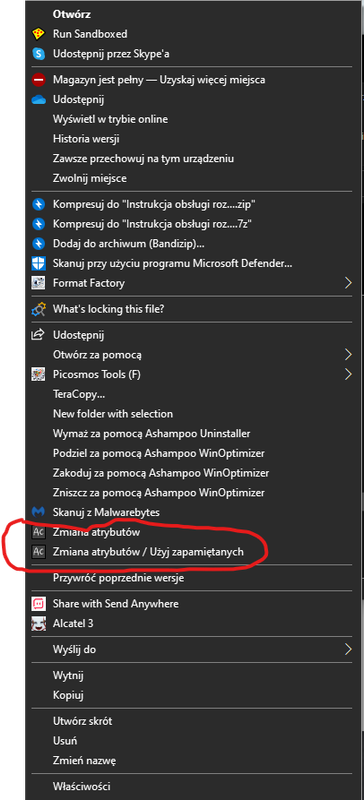The width and height of the screenshot is (364, 800).
Task: Click the Run Sandboxed pizza icon
Action: [x=39, y=34]
